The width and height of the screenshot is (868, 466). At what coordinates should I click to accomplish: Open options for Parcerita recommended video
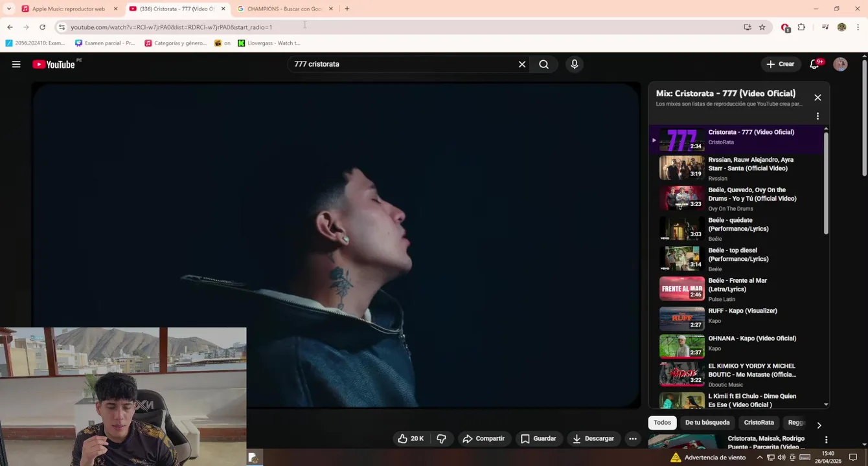(826, 439)
